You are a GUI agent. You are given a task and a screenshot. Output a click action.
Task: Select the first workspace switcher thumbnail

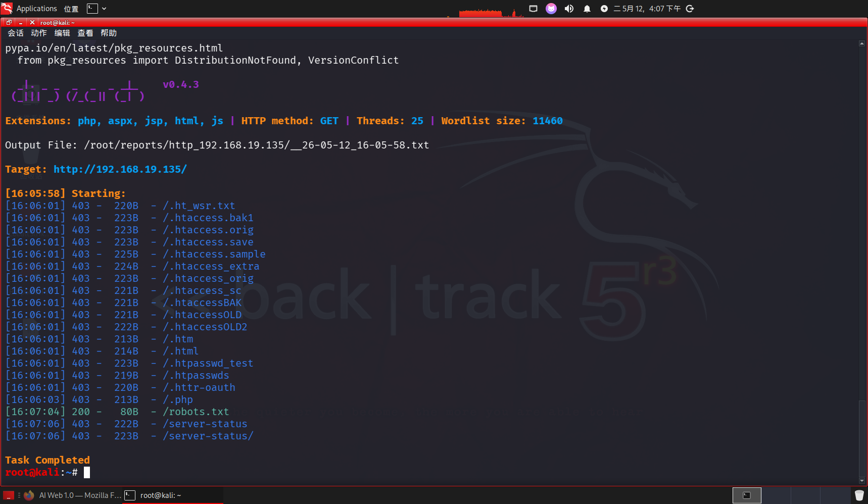point(747,495)
